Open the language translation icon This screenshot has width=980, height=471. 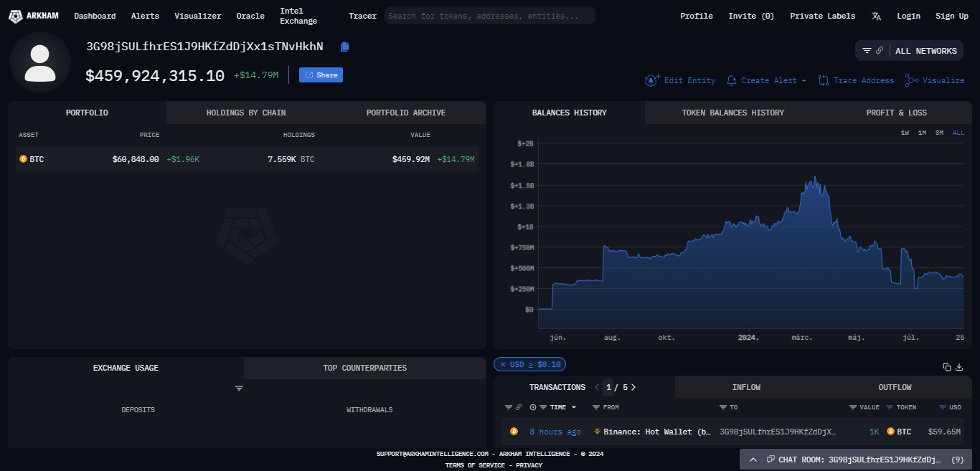pos(876,16)
